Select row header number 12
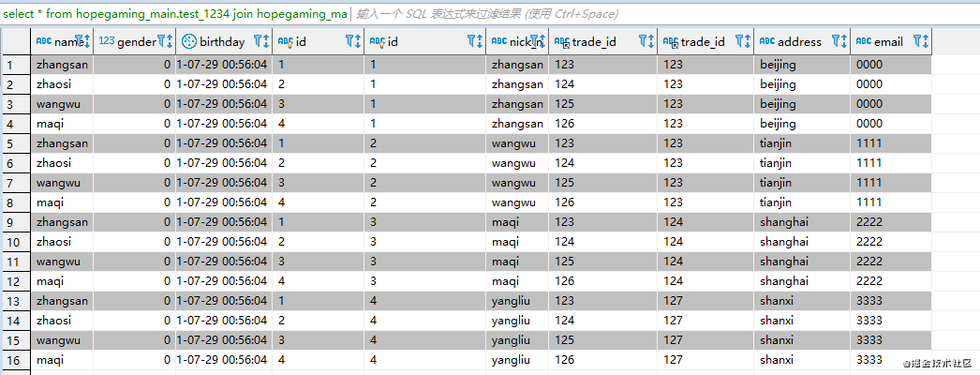The image size is (980, 375). [16, 281]
